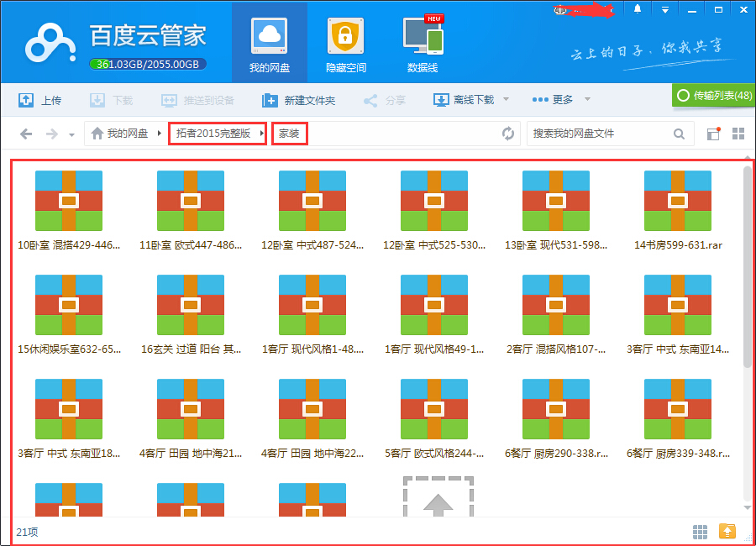Click the grid icon in the status bar
The image size is (756, 546).
tap(700, 532)
